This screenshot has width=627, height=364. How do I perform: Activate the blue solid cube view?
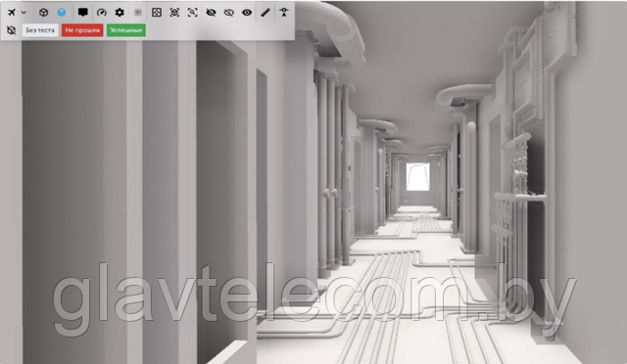(62, 13)
